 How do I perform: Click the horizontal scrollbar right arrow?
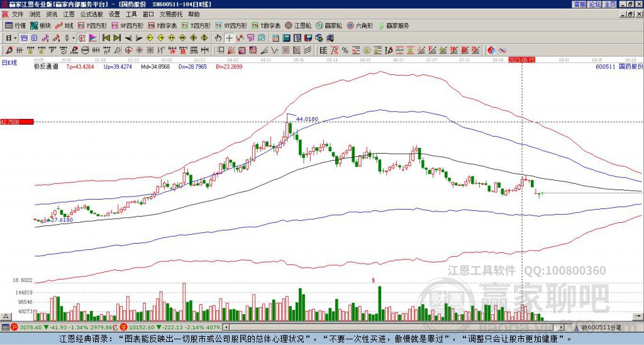click(562, 327)
